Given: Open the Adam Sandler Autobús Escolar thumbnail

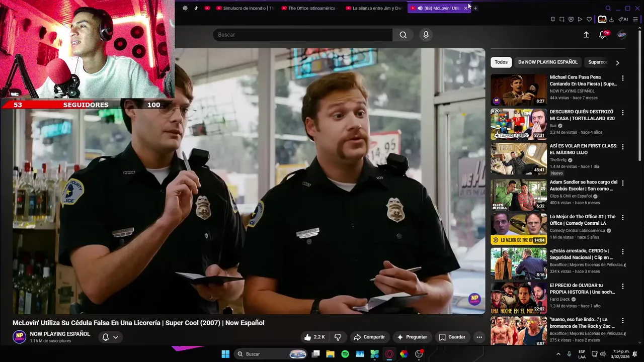Looking at the screenshot, I should pos(519,195).
